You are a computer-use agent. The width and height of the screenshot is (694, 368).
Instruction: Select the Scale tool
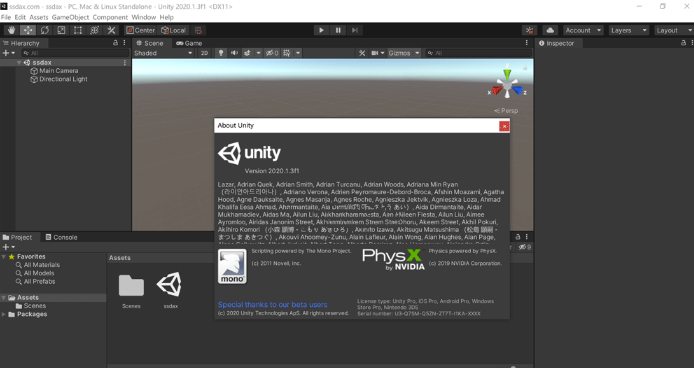point(61,30)
